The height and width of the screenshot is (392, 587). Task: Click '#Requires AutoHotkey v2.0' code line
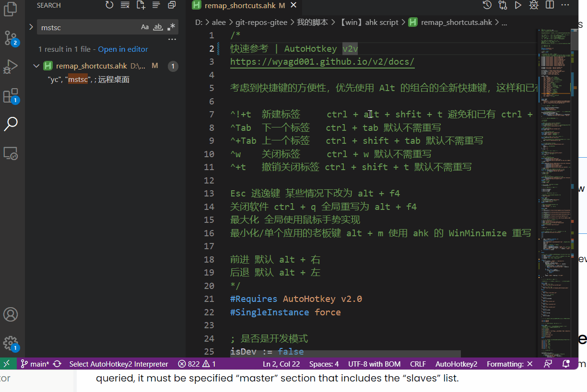(296, 299)
